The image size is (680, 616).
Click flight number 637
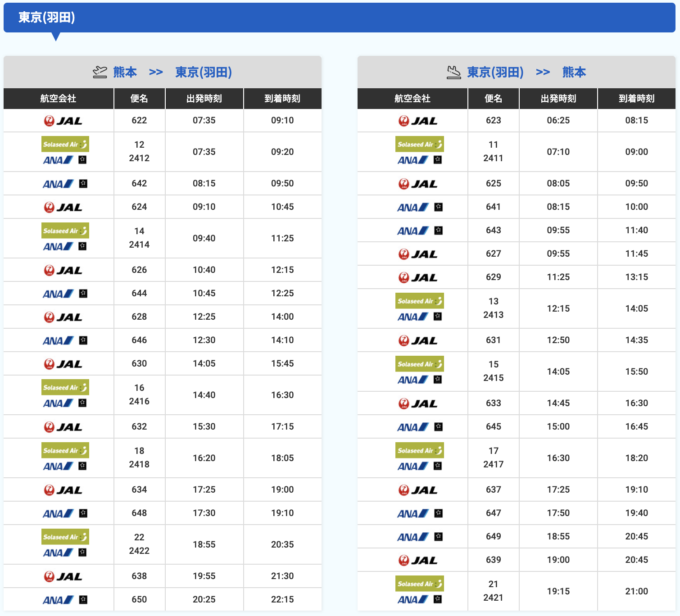494,489
